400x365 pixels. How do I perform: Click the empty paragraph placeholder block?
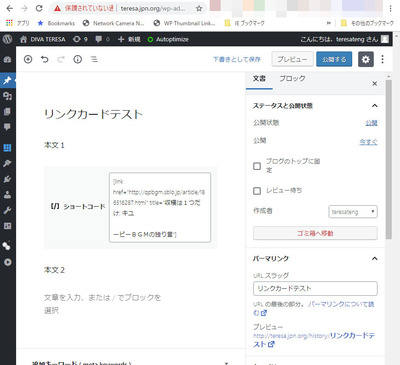(103, 304)
